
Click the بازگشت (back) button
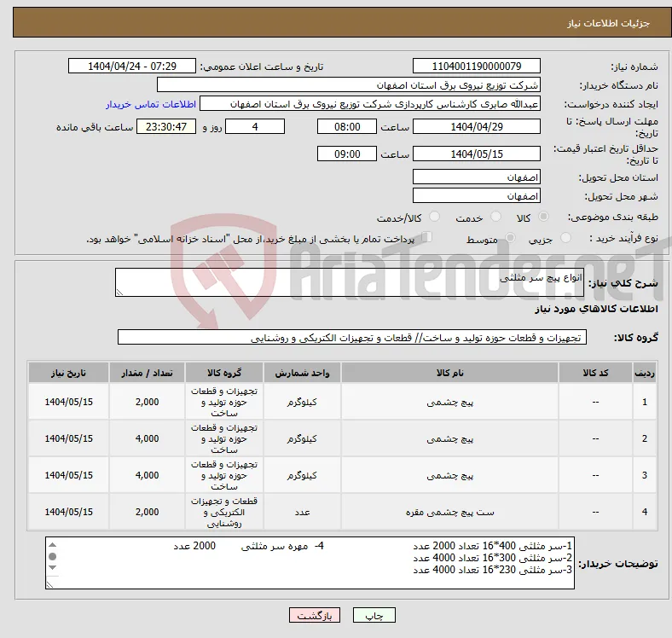coord(315,615)
